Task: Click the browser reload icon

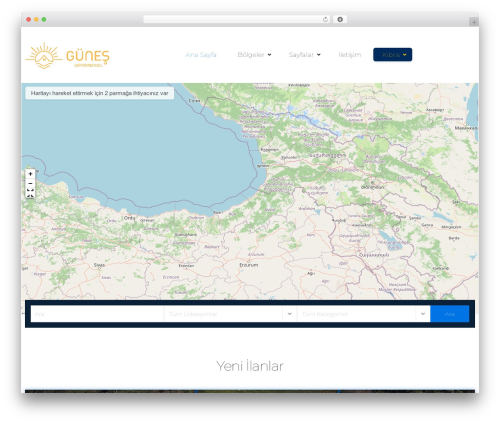Action: pyautogui.click(x=325, y=20)
